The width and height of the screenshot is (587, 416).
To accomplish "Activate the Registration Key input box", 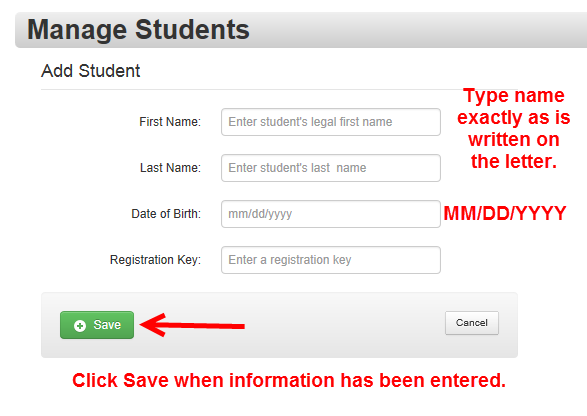I will coord(331,260).
